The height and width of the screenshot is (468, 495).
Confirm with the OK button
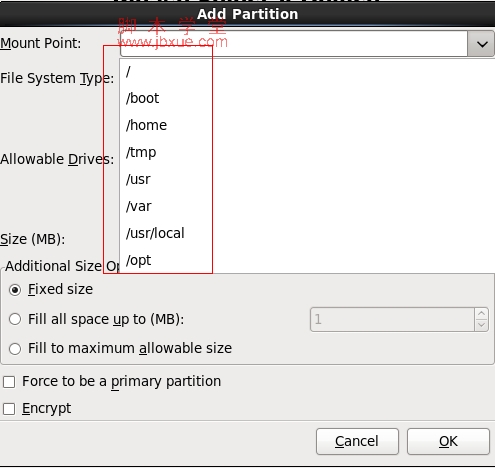pyautogui.click(x=448, y=441)
